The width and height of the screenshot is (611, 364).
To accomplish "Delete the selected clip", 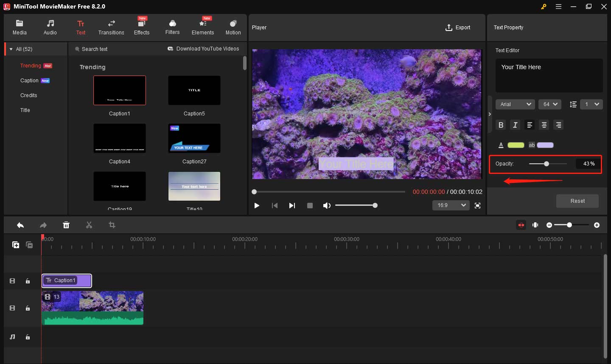I will (66, 225).
